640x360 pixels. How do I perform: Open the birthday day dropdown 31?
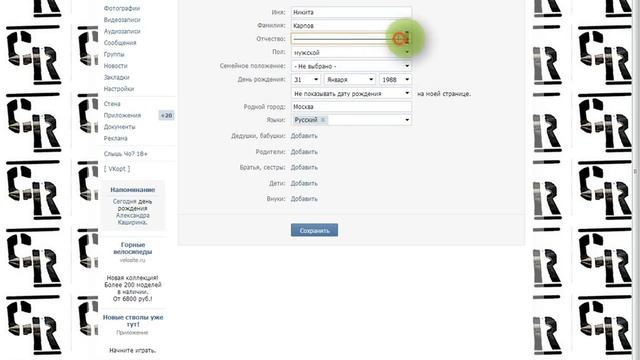point(306,80)
